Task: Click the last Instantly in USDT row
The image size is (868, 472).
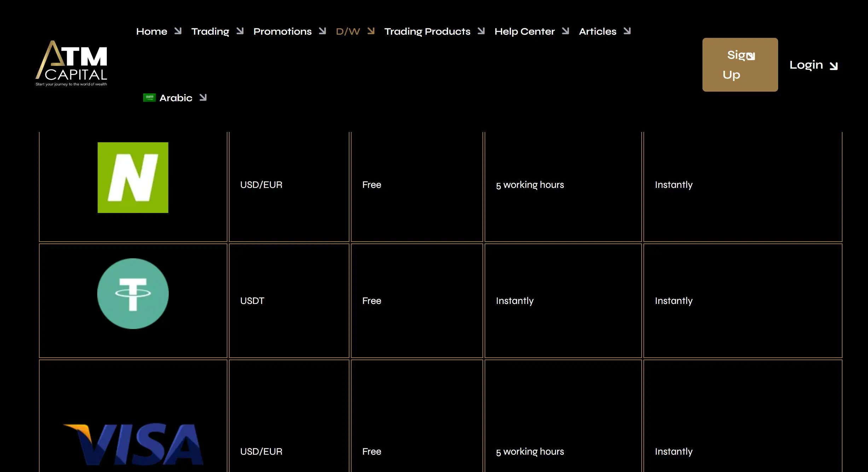Action: coord(674,301)
